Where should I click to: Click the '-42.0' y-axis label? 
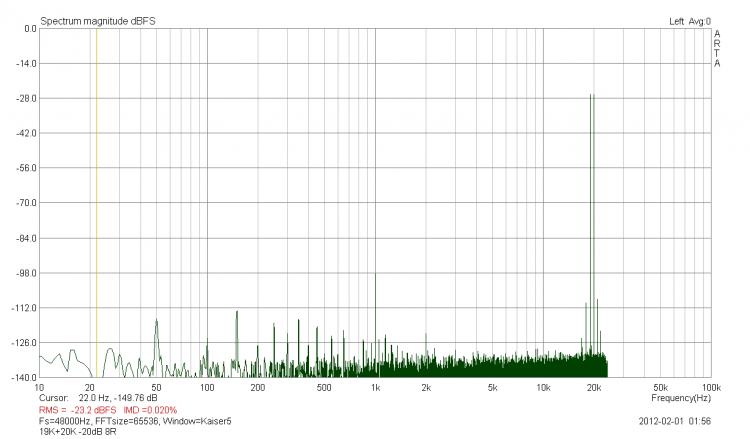coord(26,133)
